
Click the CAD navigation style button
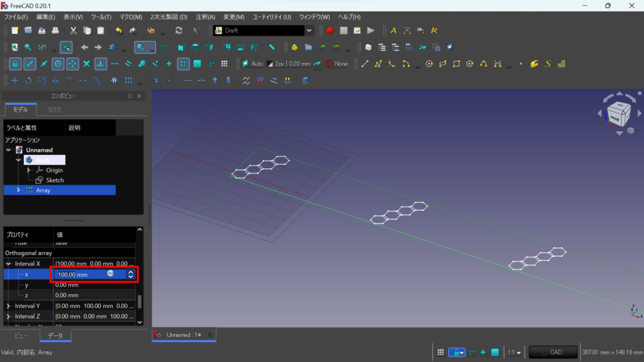coord(553,352)
